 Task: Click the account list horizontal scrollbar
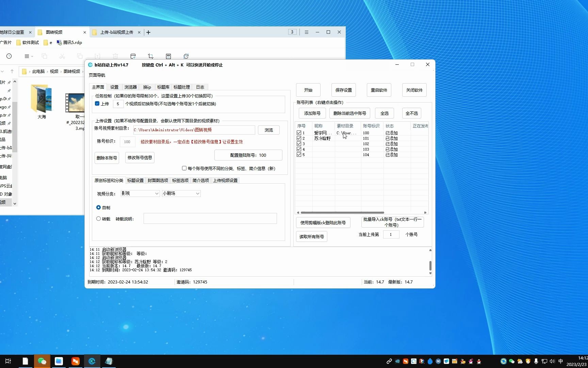[342, 212]
